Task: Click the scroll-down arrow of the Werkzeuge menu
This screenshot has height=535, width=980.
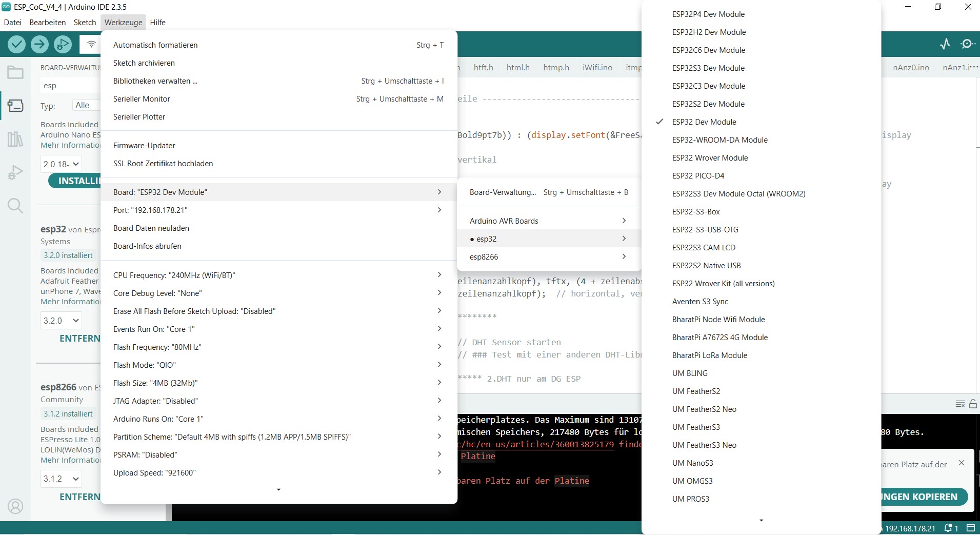Action: [x=278, y=490]
